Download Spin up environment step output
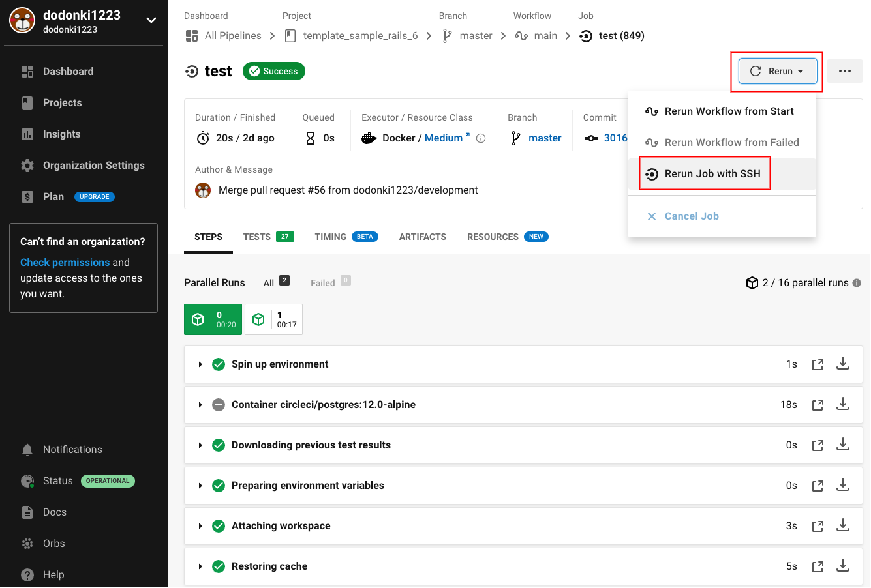The image size is (871, 588). (x=843, y=364)
